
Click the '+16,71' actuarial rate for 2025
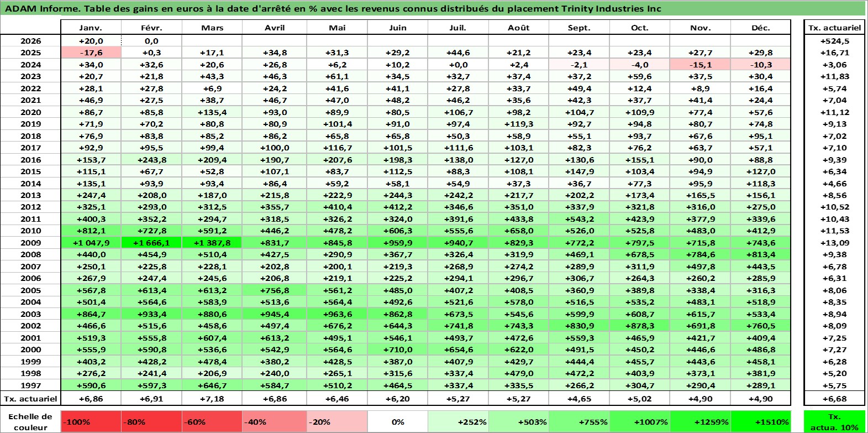834,53
